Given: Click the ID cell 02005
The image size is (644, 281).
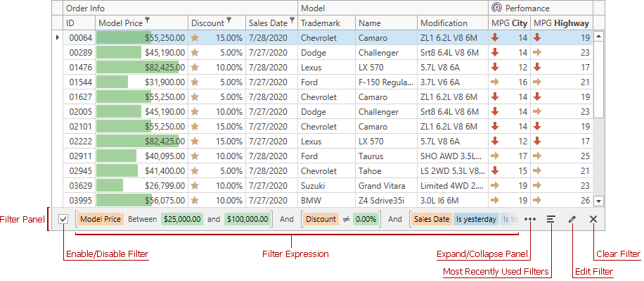Looking at the screenshot, I should (x=79, y=112).
